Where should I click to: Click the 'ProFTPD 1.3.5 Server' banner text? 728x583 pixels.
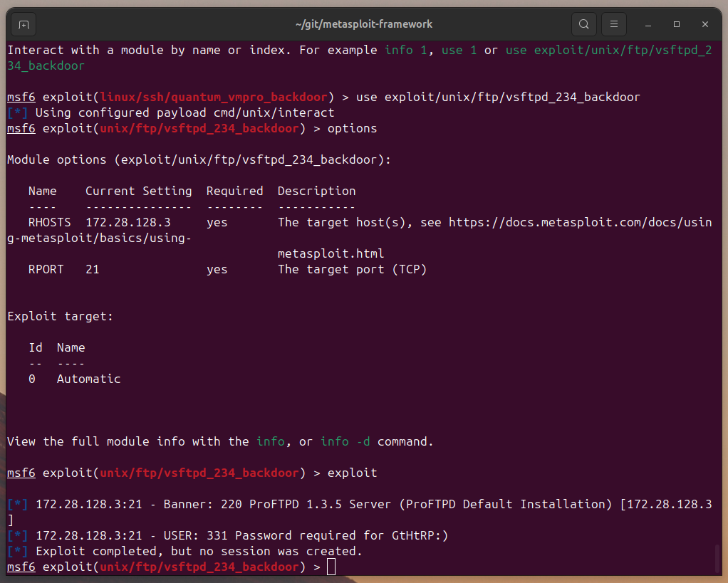tap(321, 504)
